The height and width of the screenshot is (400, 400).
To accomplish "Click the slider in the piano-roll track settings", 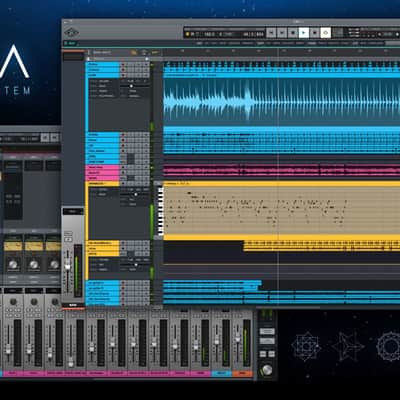I will tap(135, 194).
